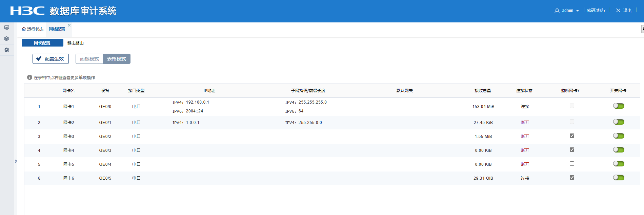The width and height of the screenshot is (644, 215).
Task: Close the 网络配置 tab
Action: (69, 25)
